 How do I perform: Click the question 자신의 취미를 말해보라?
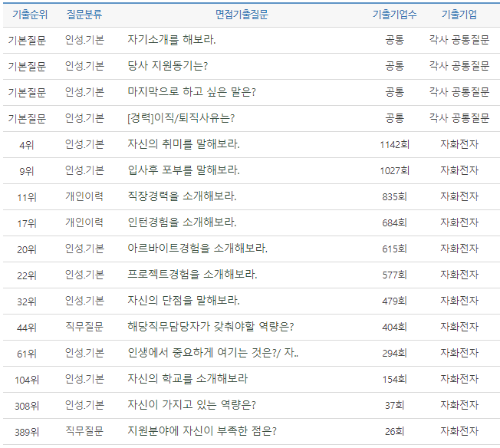[183, 144]
